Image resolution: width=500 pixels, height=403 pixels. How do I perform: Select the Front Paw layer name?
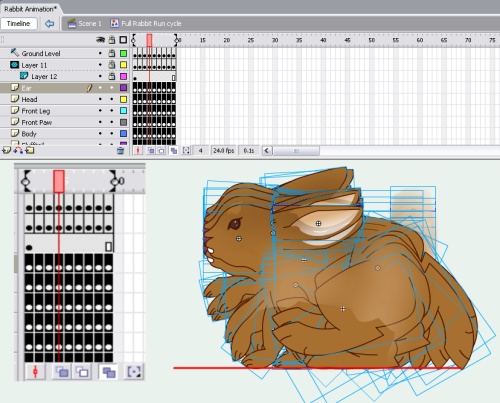(x=37, y=122)
